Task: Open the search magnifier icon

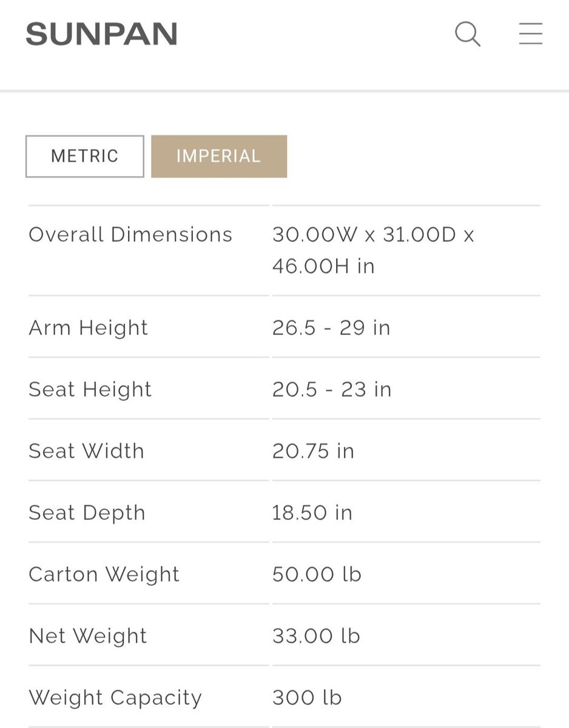Action: click(468, 34)
